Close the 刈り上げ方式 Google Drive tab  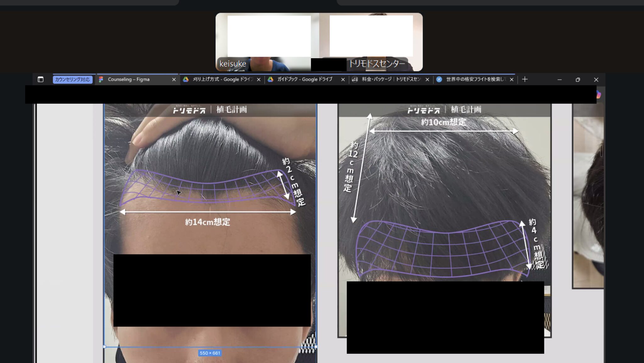pos(258,80)
